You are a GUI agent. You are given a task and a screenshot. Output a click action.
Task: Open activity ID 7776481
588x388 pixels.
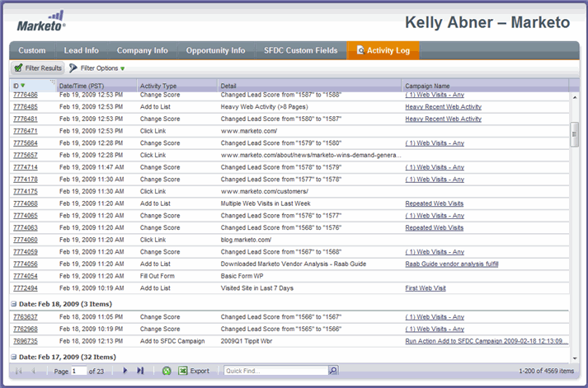pos(26,119)
